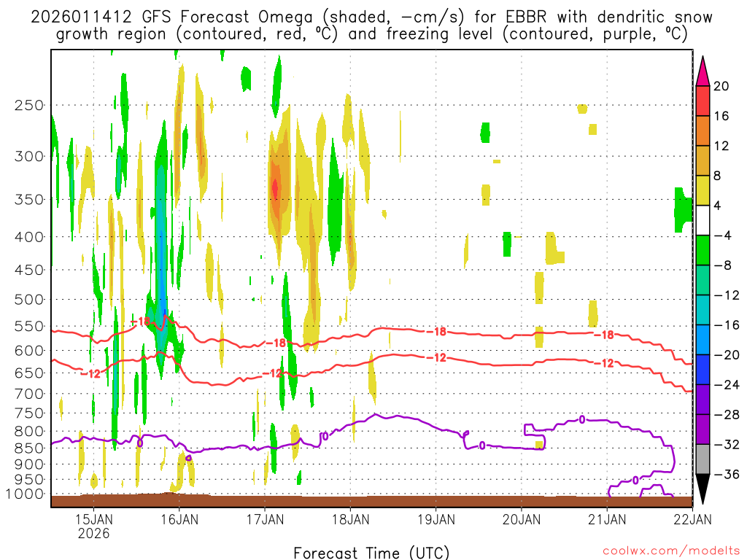Click the Forecast Time (UTC) axis title

tap(371, 552)
